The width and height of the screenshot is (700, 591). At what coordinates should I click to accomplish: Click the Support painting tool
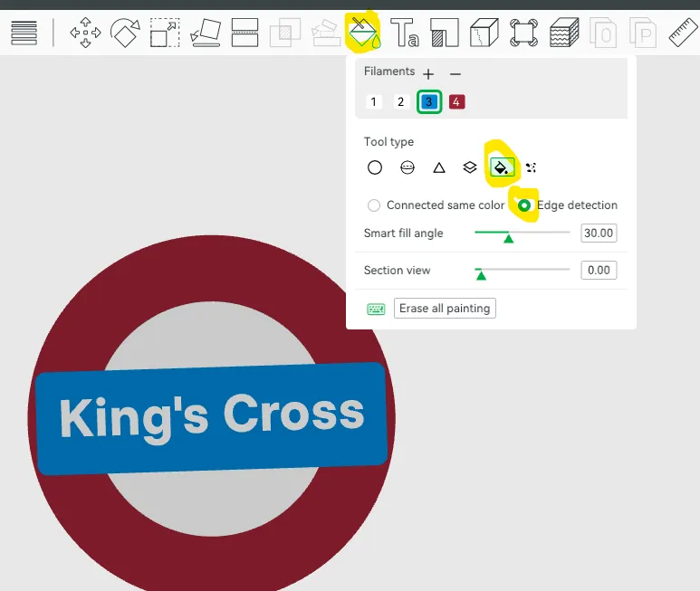click(x=325, y=33)
